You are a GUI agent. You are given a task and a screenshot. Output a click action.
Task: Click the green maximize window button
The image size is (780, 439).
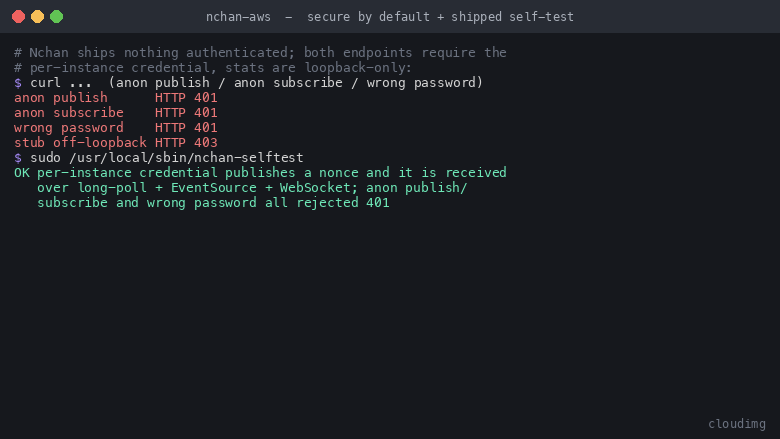click(x=57, y=16)
